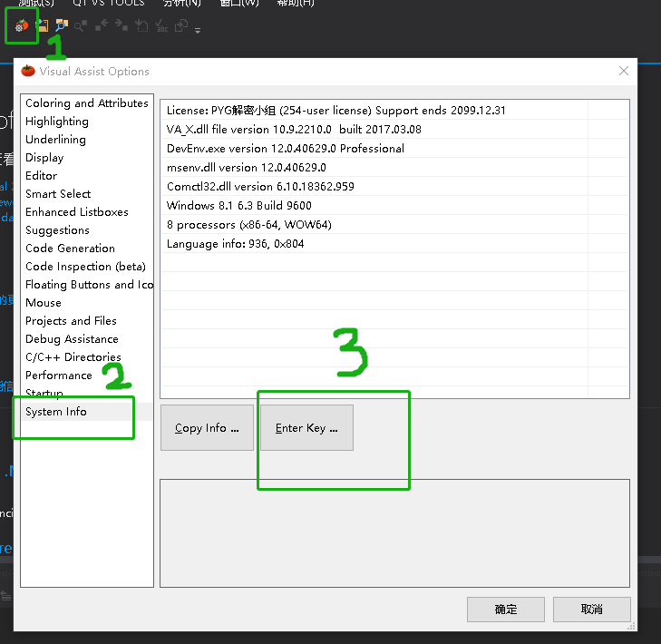Viewport: 661px width, 644px height.
Task: Select the Projects and Files category
Action: (87, 321)
